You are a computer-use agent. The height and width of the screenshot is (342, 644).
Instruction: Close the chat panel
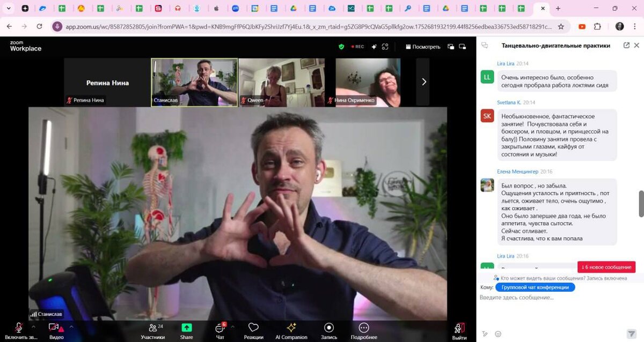pos(636,46)
